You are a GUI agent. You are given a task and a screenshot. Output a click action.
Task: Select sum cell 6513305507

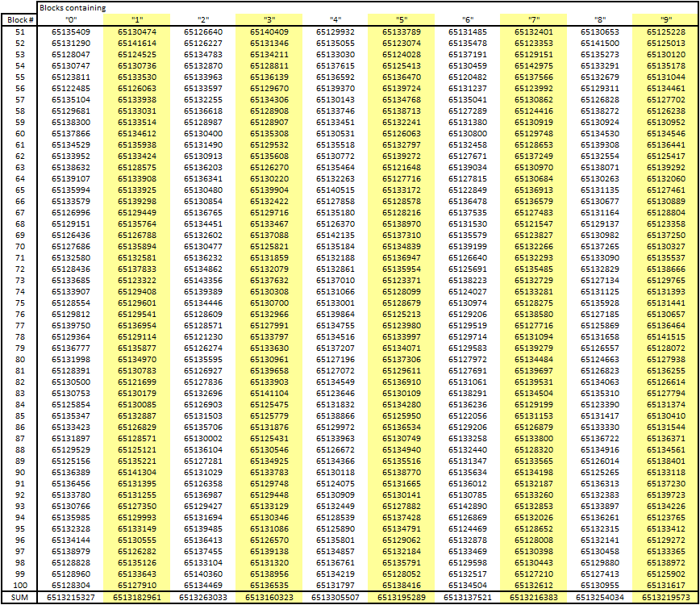pos(335,598)
